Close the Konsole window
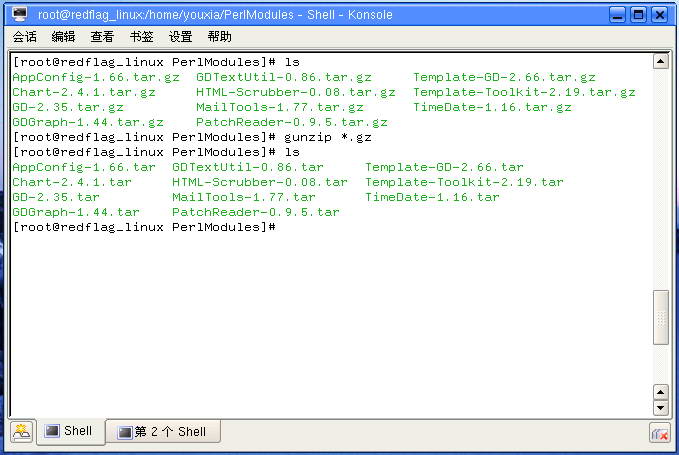Screen dimensions: 679x455 pyautogui.click(x=660, y=15)
